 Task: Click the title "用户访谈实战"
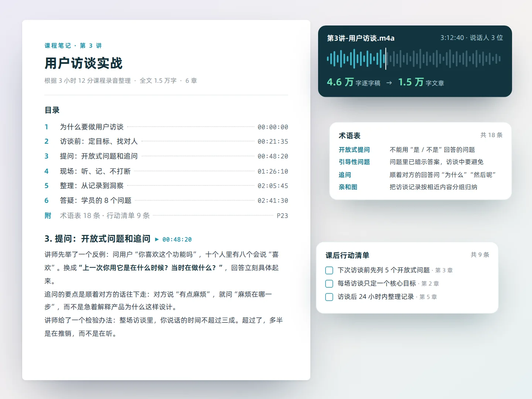(83, 63)
